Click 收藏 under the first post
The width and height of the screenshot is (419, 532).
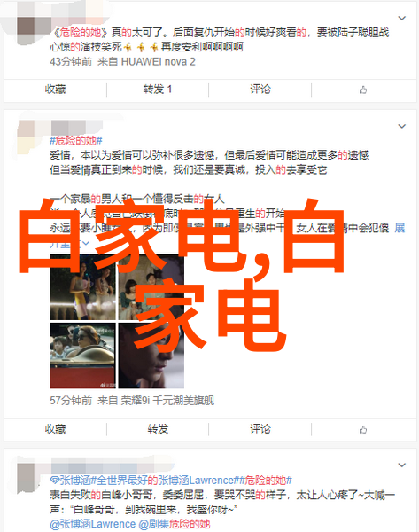55,90
